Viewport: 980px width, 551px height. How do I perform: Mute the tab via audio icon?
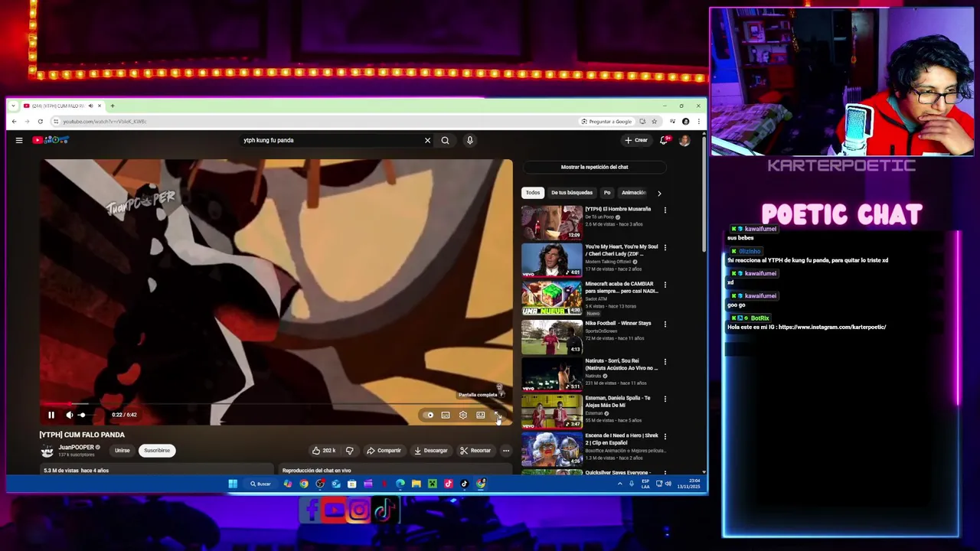(x=90, y=106)
